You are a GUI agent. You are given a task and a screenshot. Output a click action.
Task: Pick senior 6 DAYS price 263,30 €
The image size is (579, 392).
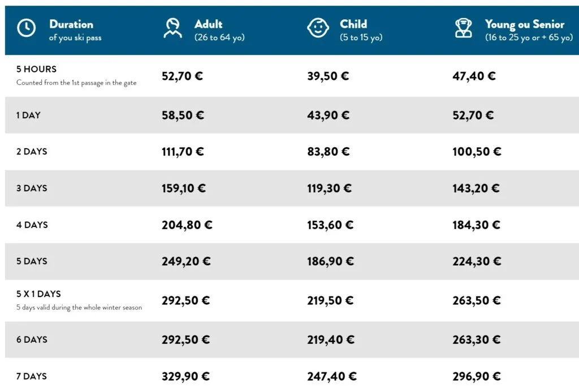point(476,339)
